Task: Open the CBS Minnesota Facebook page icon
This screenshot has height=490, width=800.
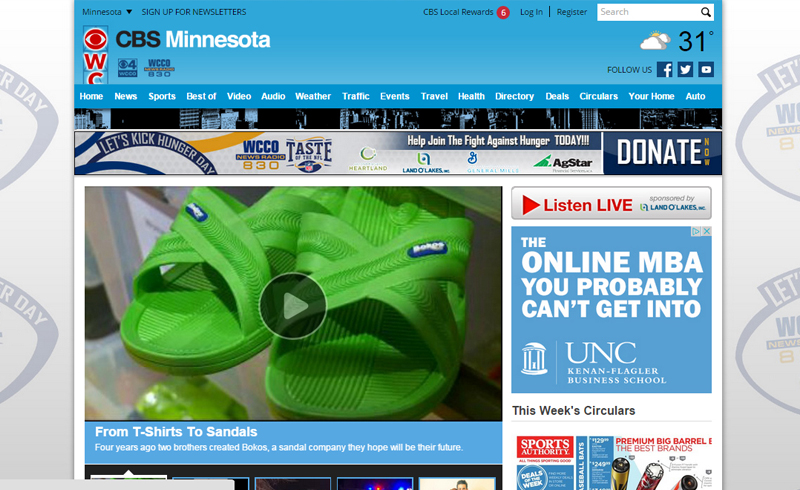Action: click(665, 70)
